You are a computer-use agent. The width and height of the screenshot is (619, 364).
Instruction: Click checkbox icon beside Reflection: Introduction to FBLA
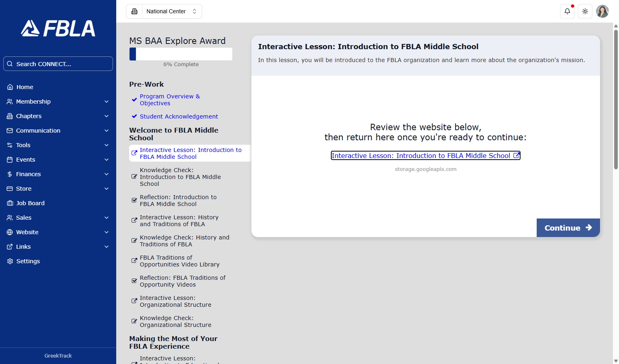134,200
